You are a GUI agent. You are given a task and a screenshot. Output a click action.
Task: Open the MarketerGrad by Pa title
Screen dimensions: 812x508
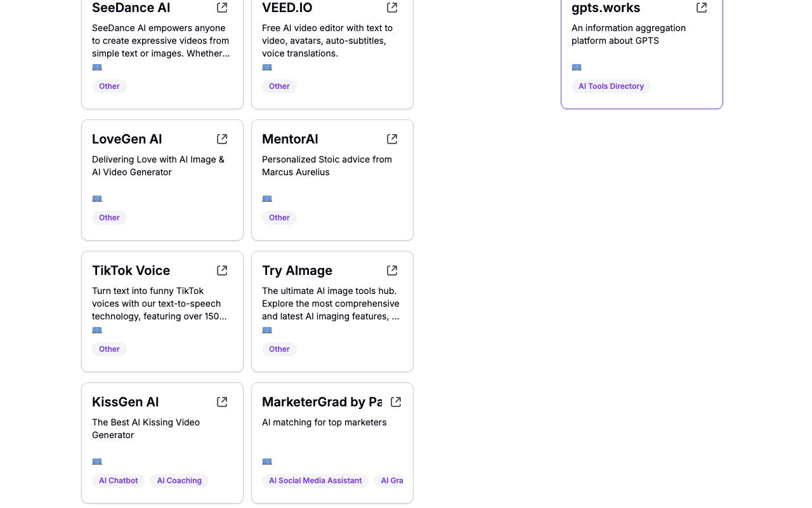(x=322, y=402)
